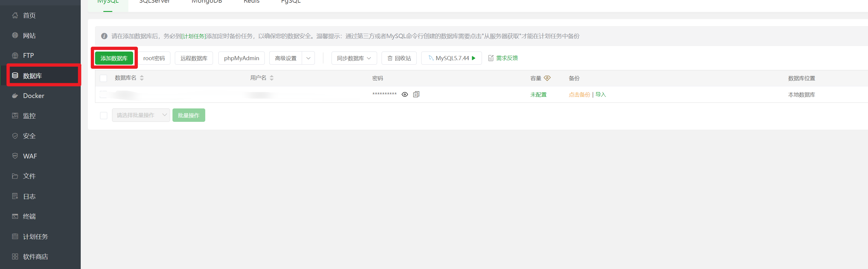Screen dimensions: 868x269
Task: Click the root密码 button
Action: (x=154, y=58)
